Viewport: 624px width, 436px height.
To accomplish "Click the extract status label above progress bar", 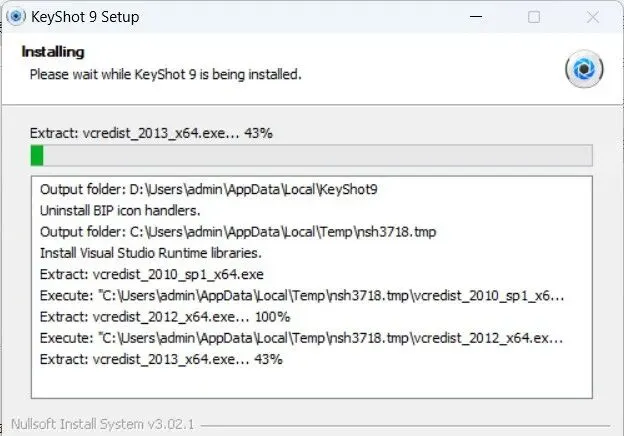I will point(151,133).
